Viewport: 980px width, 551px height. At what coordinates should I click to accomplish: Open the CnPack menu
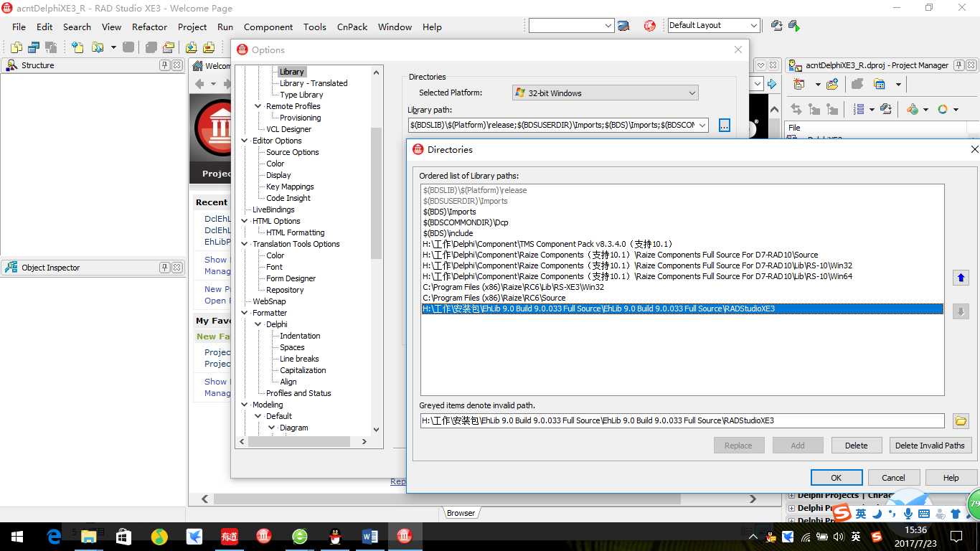pyautogui.click(x=352, y=27)
